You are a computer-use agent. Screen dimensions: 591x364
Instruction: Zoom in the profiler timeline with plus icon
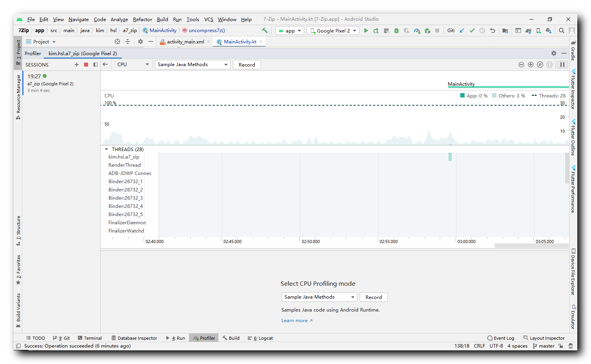pyautogui.click(x=531, y=65)
